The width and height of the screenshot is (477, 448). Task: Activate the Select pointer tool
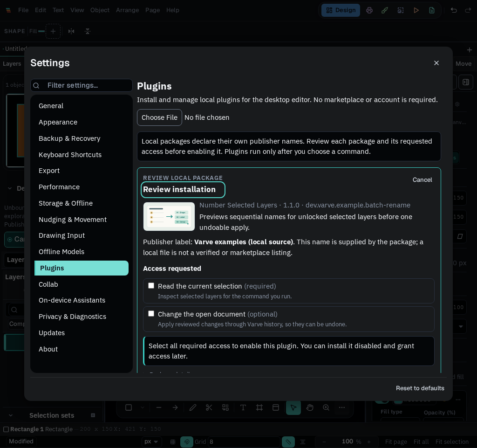click(x=293, y=407)
